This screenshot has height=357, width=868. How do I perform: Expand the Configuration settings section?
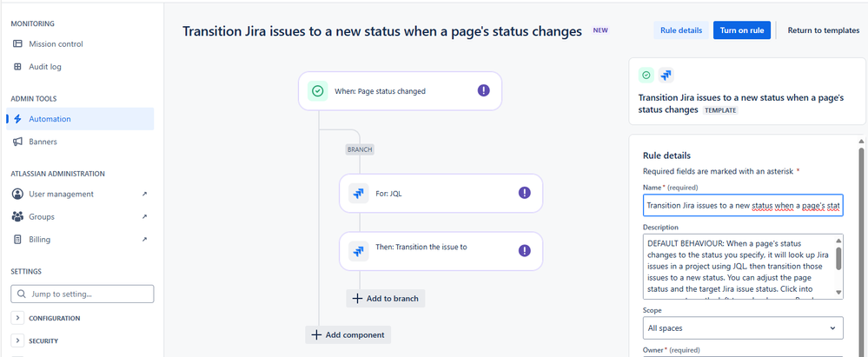(x=18, y=319)
